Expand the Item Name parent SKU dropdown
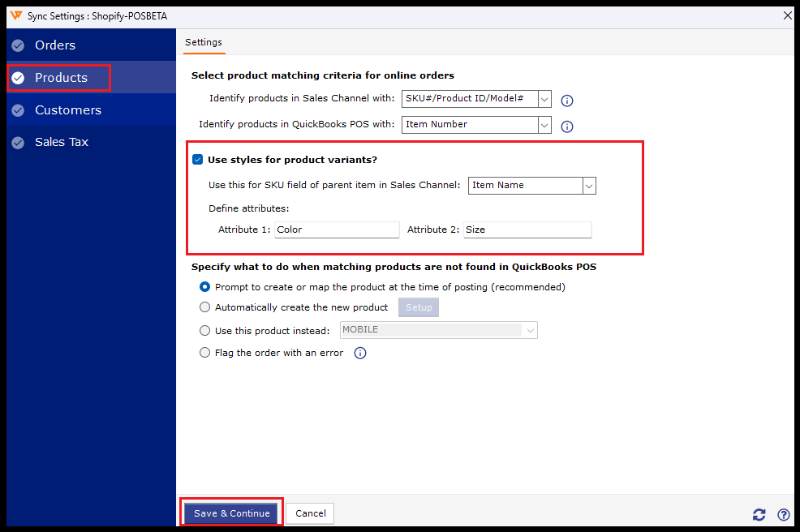800x532 pixels. point(589,185)
